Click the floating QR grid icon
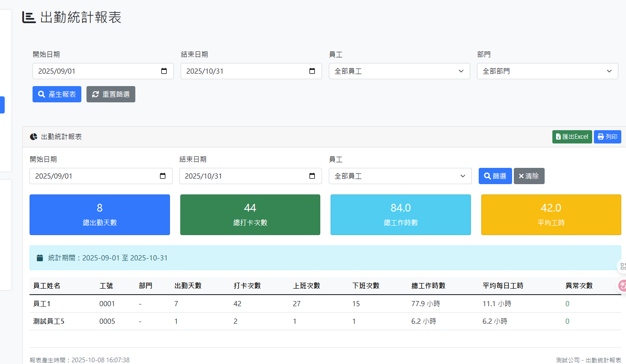 tap(623, 266)
